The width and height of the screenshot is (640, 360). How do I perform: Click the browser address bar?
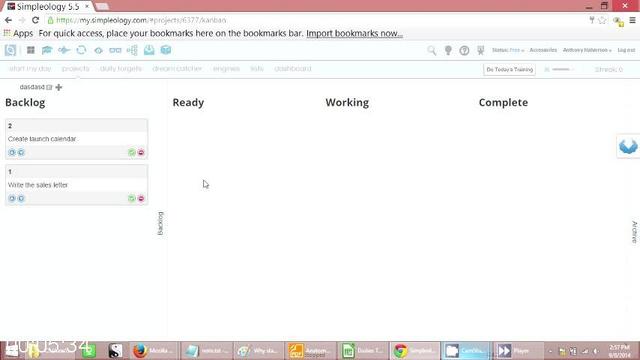pyautogui.click(x=314, y=20)
